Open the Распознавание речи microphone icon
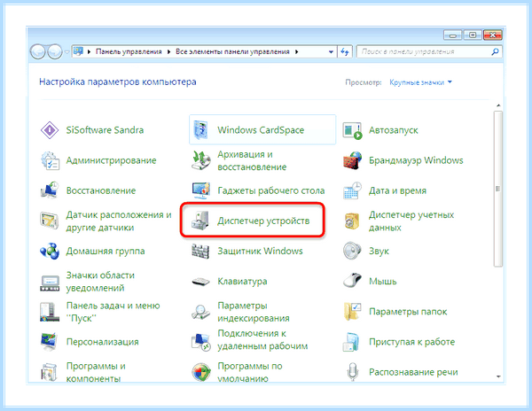Viewport: 532px width, 411px height. tap(352, 372)
